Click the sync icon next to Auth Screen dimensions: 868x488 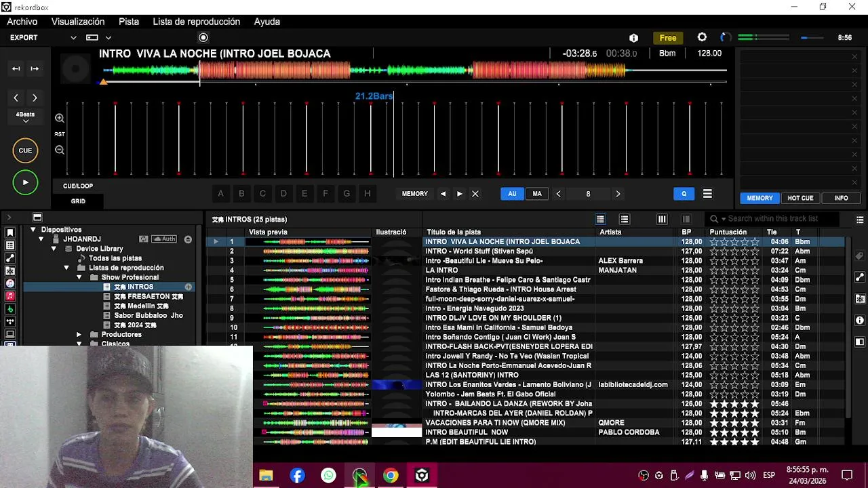pyautogui.click(x=143, y=239)
